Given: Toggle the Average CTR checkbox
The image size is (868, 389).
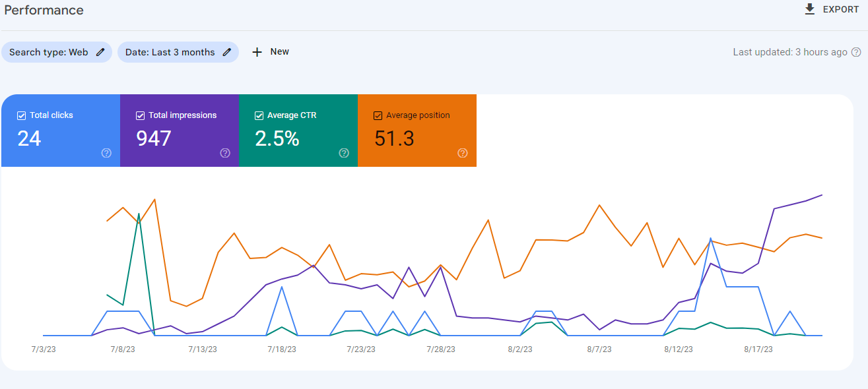Looking at the screenshot, I should point(259,115).
